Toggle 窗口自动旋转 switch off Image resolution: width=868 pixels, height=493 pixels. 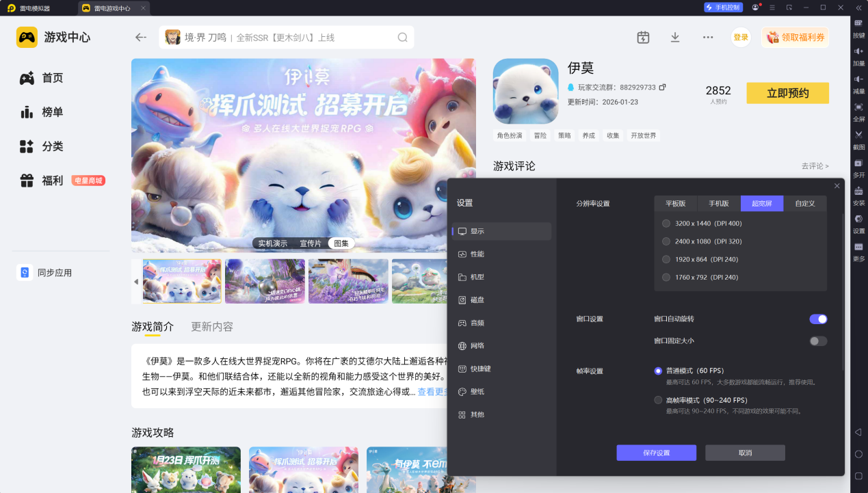818,319
